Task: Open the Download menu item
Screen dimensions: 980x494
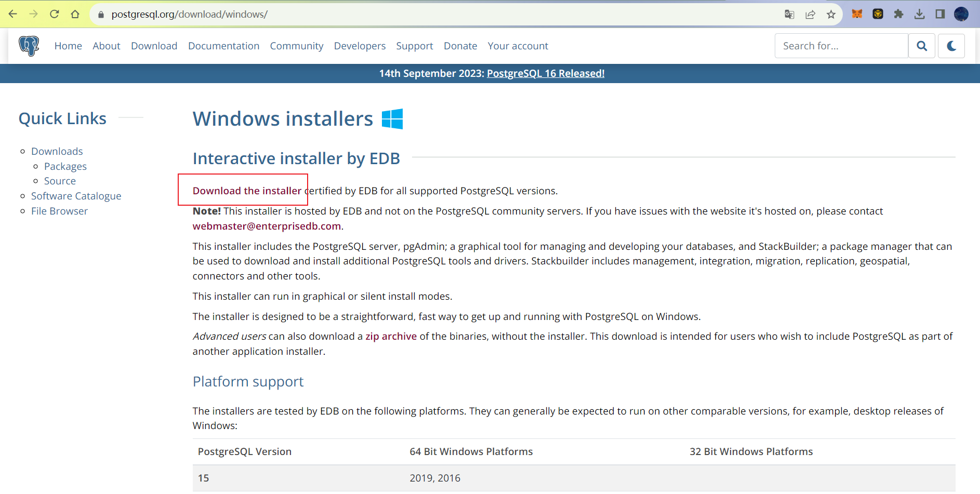Action: [154, 46]
